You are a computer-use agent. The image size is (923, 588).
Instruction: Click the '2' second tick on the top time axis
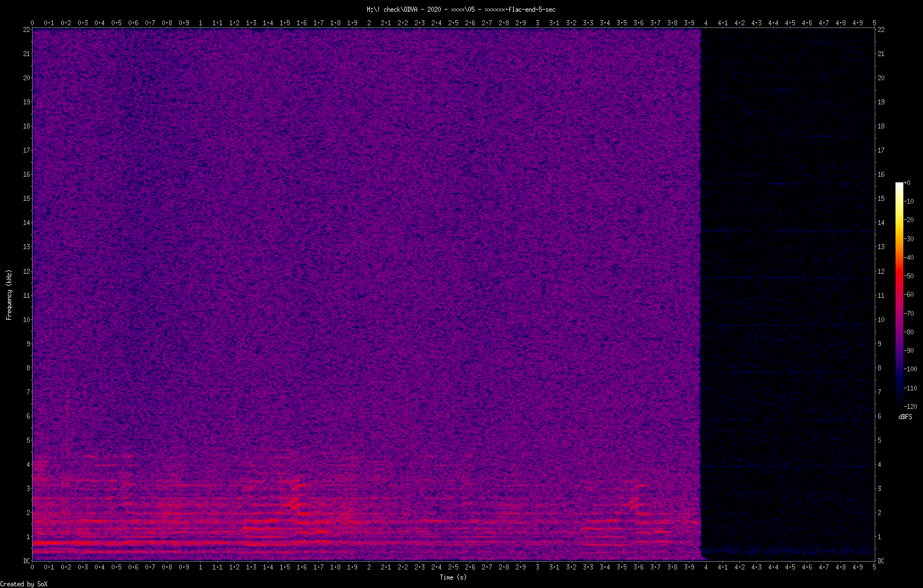point(369,23)
